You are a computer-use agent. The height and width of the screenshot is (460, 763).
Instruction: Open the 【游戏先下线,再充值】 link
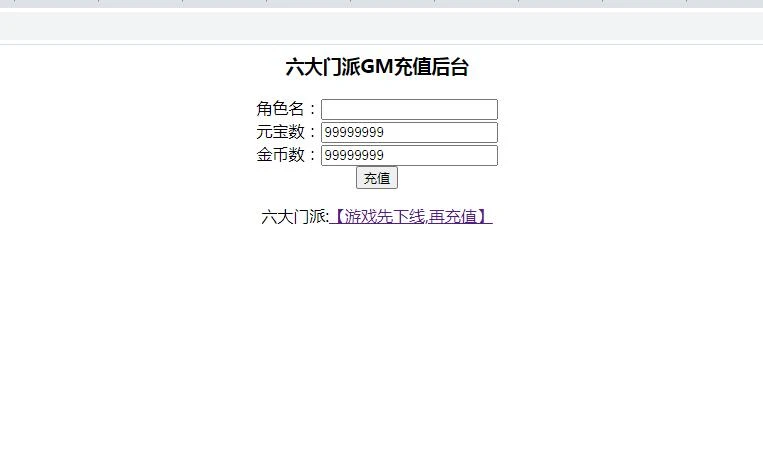[x=411, y=217]
